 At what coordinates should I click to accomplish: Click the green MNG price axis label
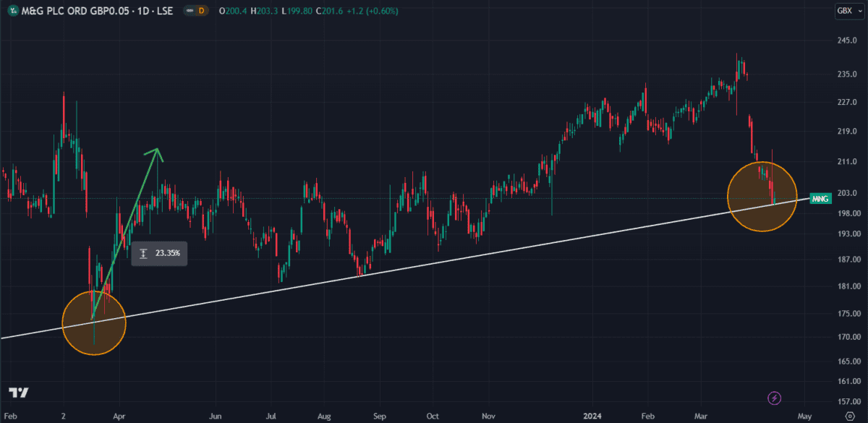click(x=820, y=199)
